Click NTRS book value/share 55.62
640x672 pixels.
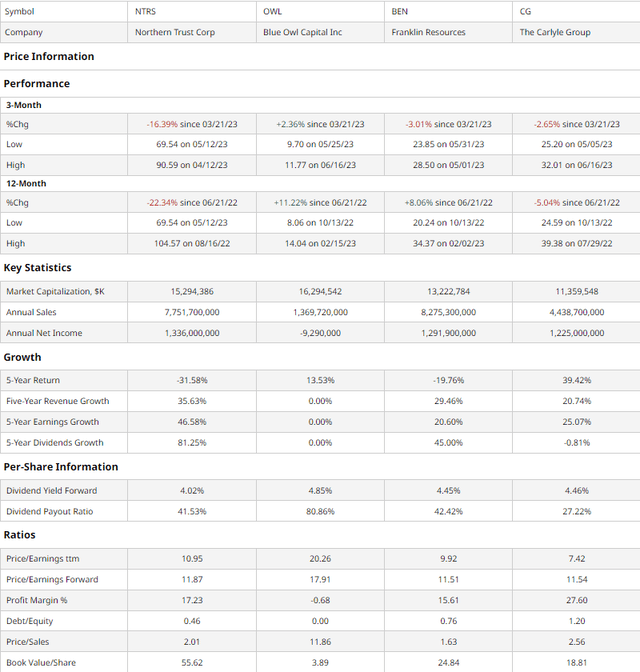[192, 663]
